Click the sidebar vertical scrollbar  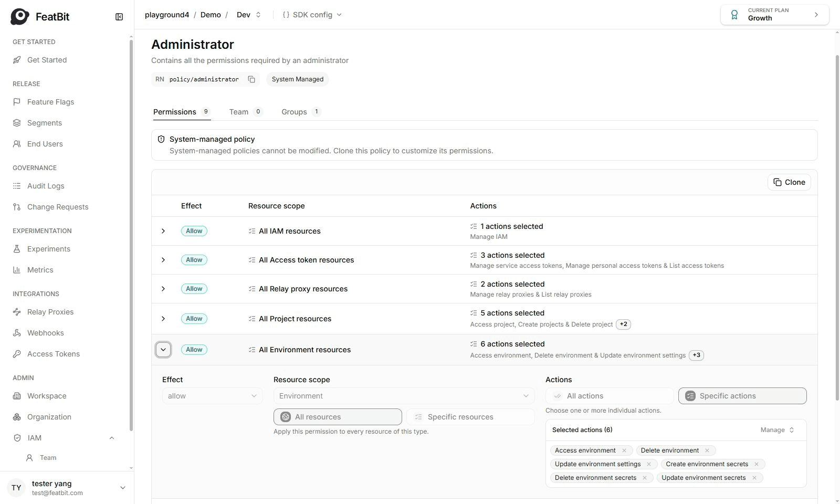coord(131,234)
